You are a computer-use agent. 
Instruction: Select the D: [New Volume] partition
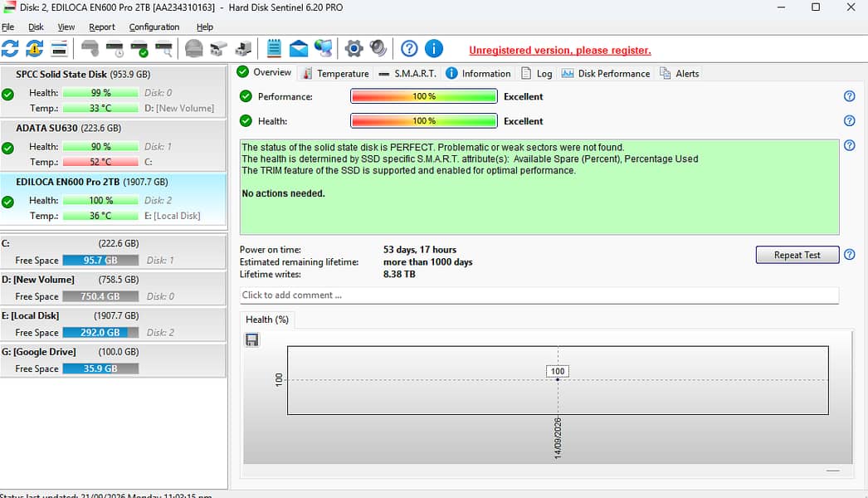click(114, 288)
